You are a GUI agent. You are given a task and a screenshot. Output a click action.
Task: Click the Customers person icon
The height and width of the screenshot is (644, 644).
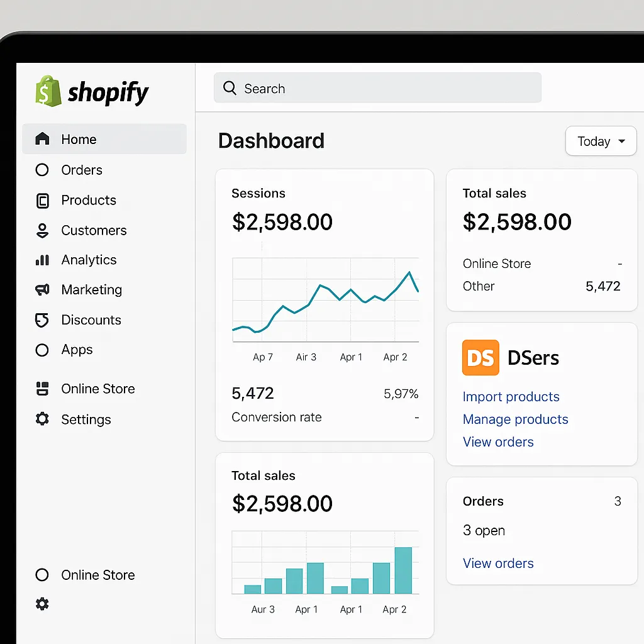click(x=42, y=230)
